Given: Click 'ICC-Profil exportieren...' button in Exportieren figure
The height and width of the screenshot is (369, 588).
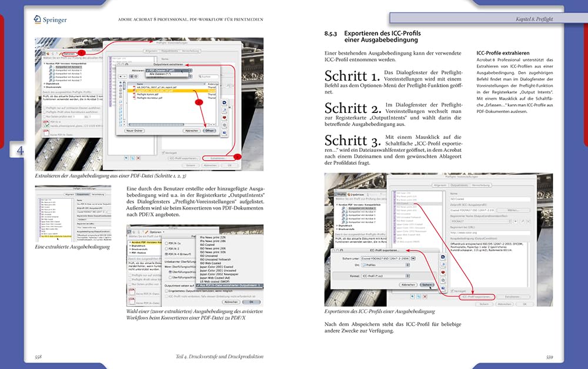Looking at the screenshot, I should [477, 297].
